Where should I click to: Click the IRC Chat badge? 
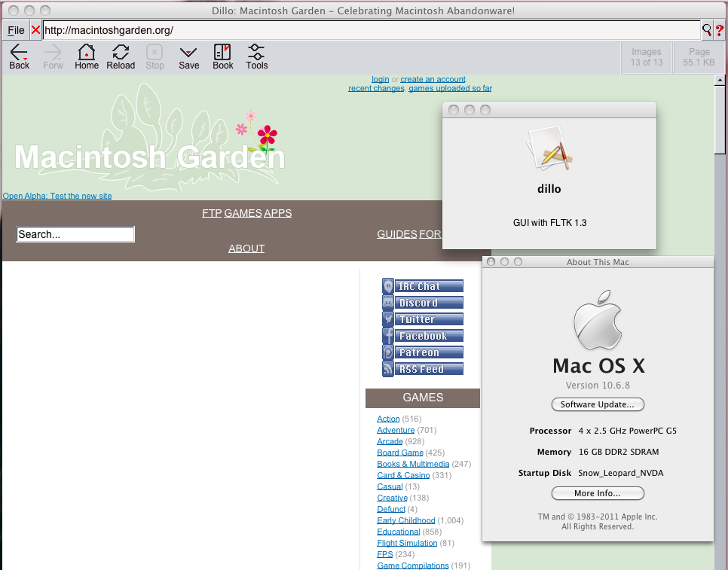[x=423, y=286]
